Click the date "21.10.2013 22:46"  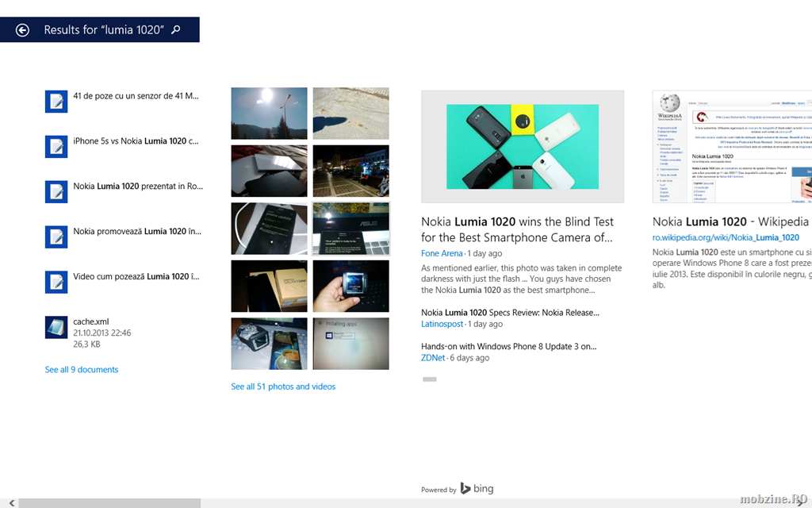click(102, 333)
